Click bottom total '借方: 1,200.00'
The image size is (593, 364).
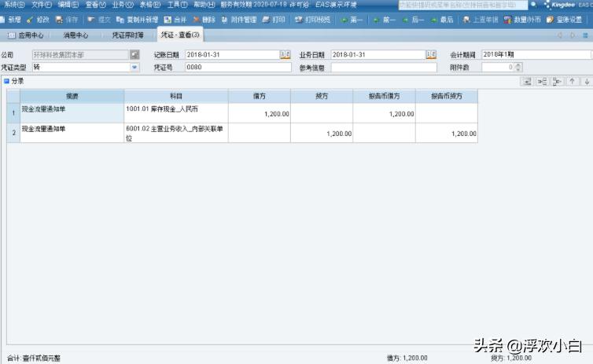click(407, 358)
